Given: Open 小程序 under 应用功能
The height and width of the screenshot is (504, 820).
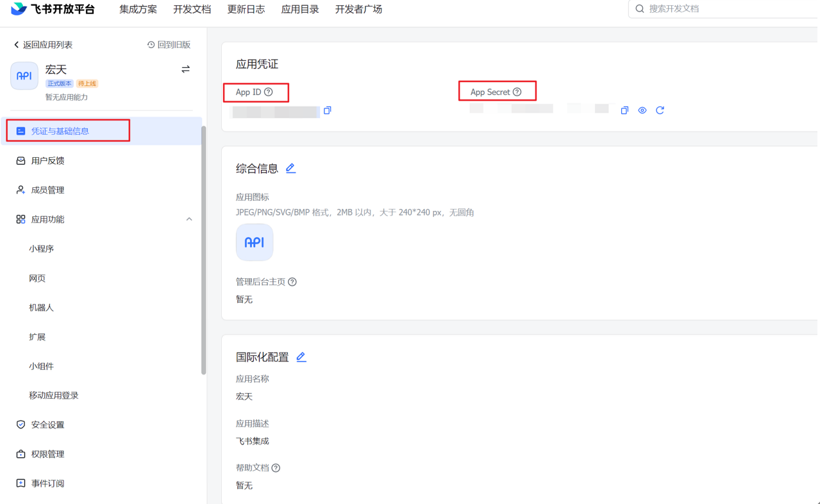Looking at the screenshot, I should point(41,249).
